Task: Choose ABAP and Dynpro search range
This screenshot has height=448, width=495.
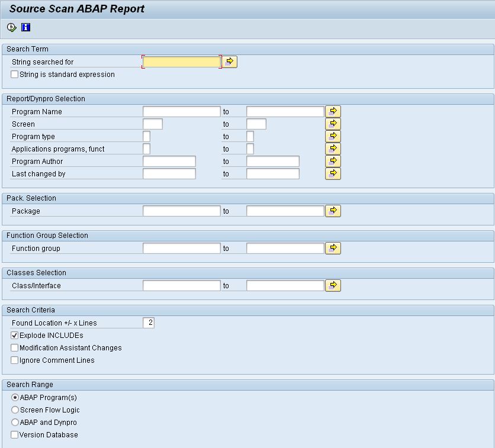Action: [15, 422]
